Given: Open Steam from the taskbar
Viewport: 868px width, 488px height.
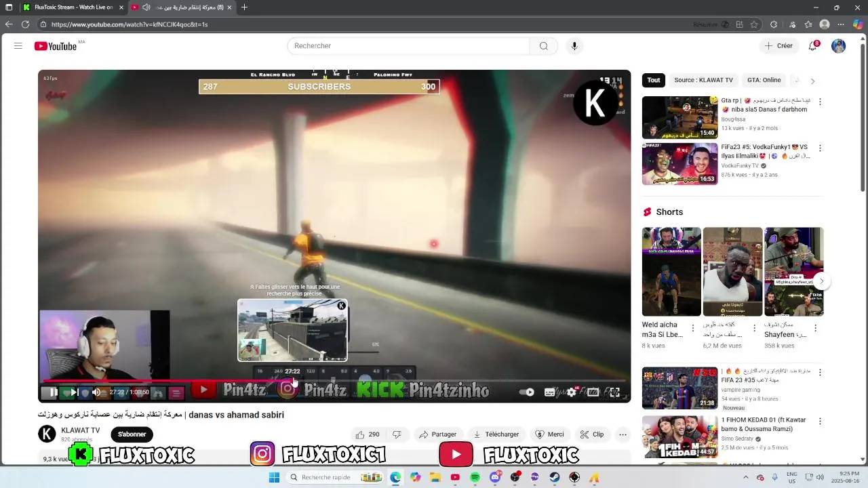Looking at the screenshot, I should (x=555, y=478).
